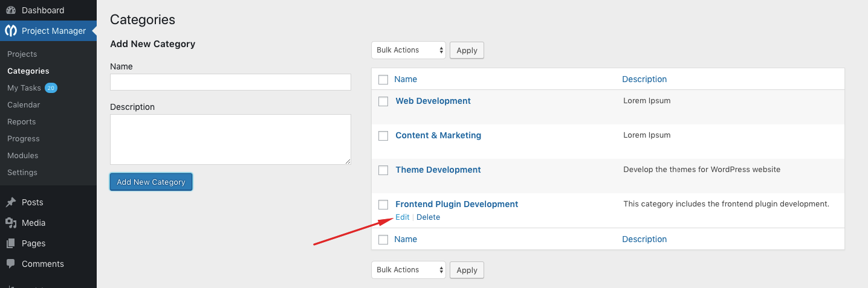Open the top Bulk Actions dropdown
Screen dimensions: 868x288
pos(409,50)
